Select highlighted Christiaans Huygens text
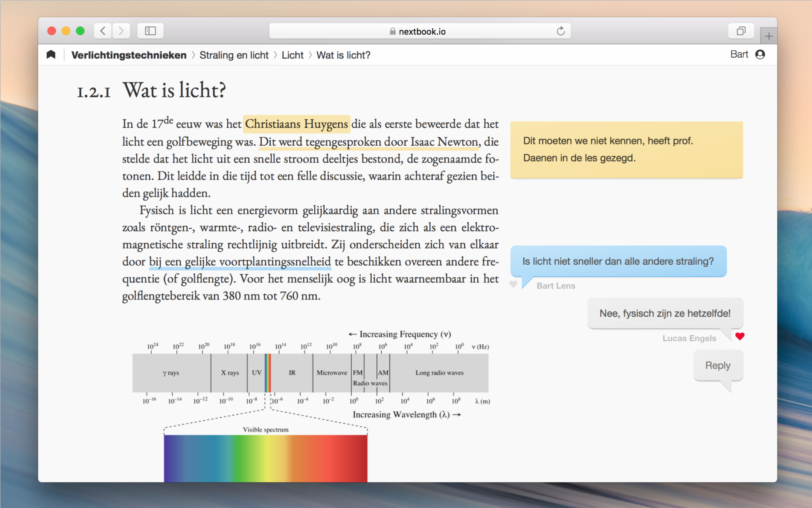 296,124
